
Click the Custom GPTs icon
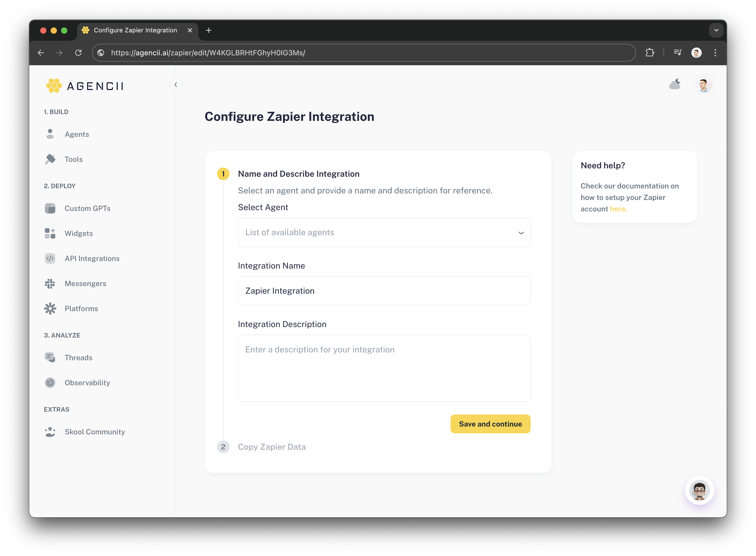[x=50, y=208]
